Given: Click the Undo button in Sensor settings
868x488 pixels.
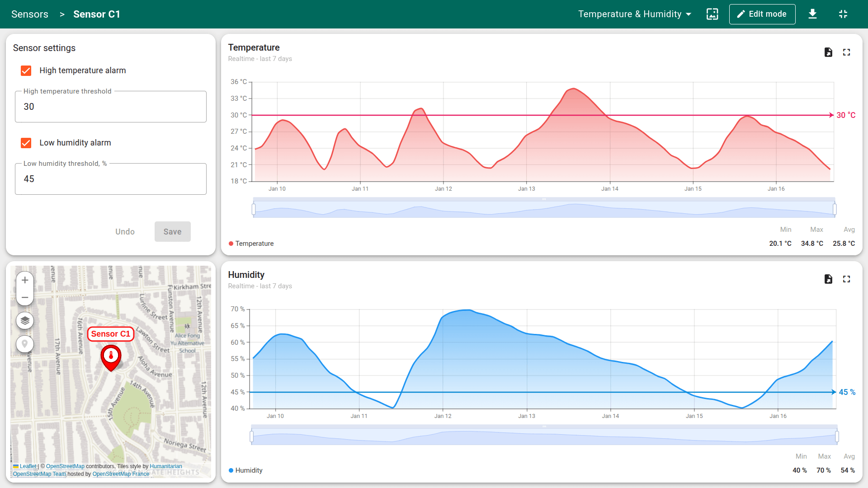Looking at the screenshot, I should pyautogui.click(x=125, y=232).
